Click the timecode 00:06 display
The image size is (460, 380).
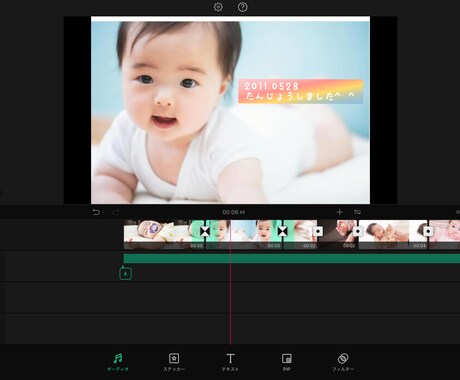click(234, 212)
